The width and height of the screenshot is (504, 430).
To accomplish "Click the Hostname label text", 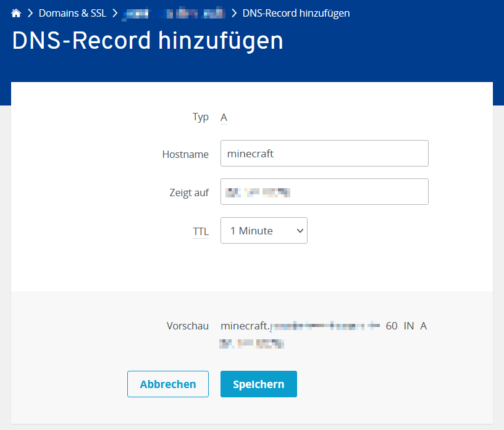I will point(185,154).
